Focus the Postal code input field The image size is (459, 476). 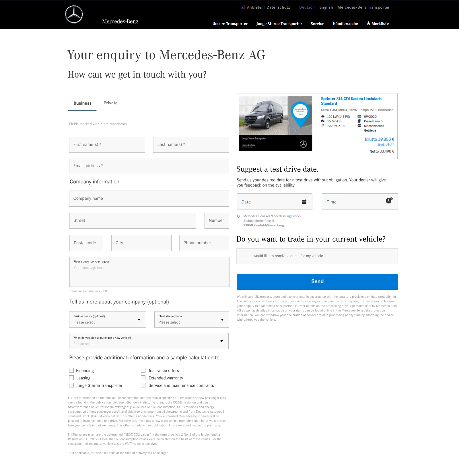86,243
